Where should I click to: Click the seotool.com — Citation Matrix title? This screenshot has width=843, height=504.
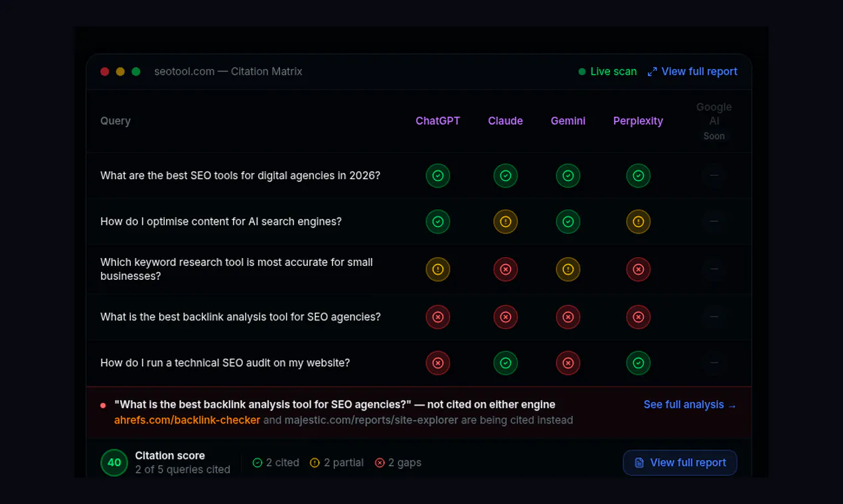(228, 72)
